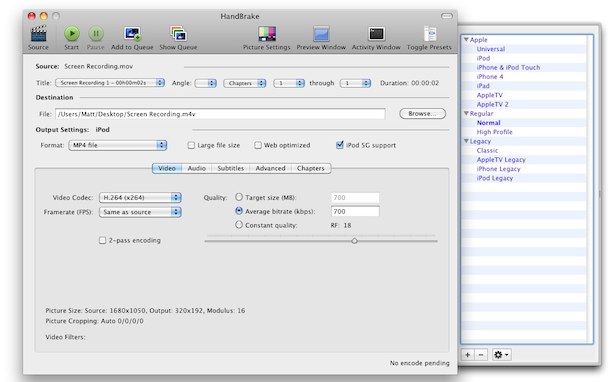Select the Target size (MB) radio button
610x382 pixels.
pos(239,197)
